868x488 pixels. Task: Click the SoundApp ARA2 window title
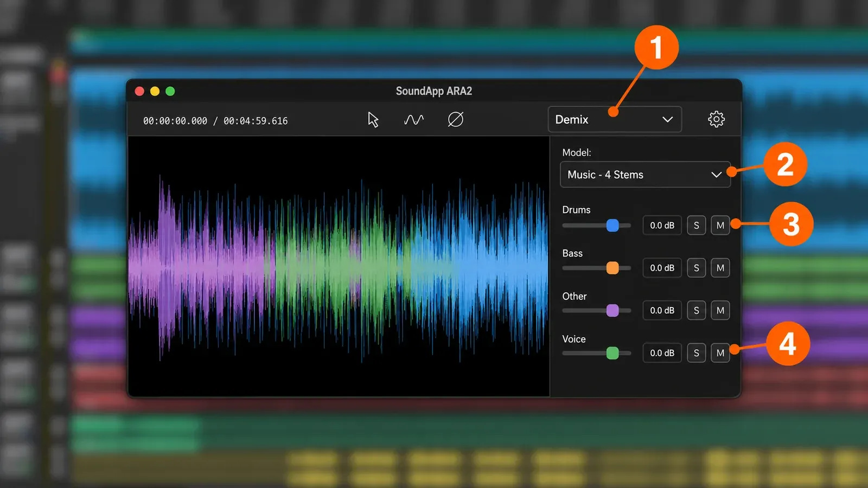(434, 91)
